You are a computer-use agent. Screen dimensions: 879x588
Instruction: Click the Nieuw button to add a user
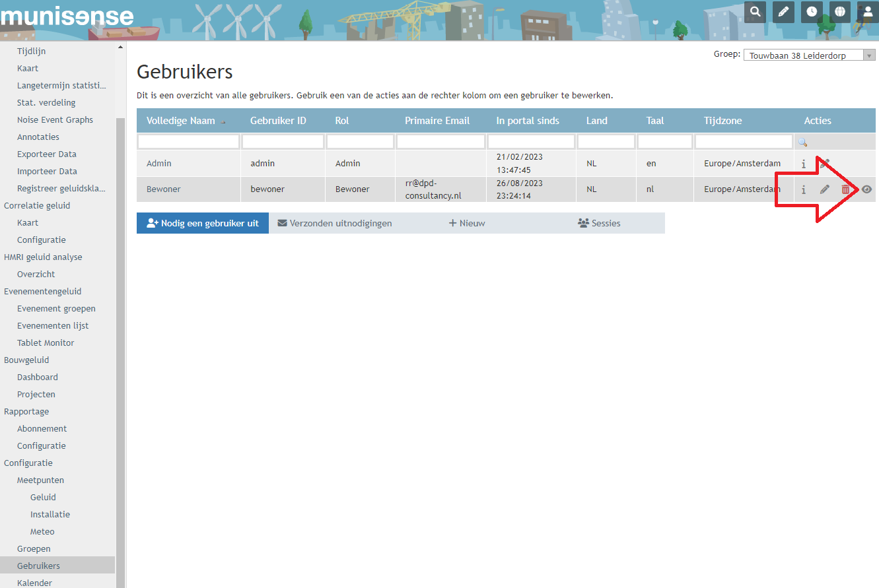click(x=467, y=223)
